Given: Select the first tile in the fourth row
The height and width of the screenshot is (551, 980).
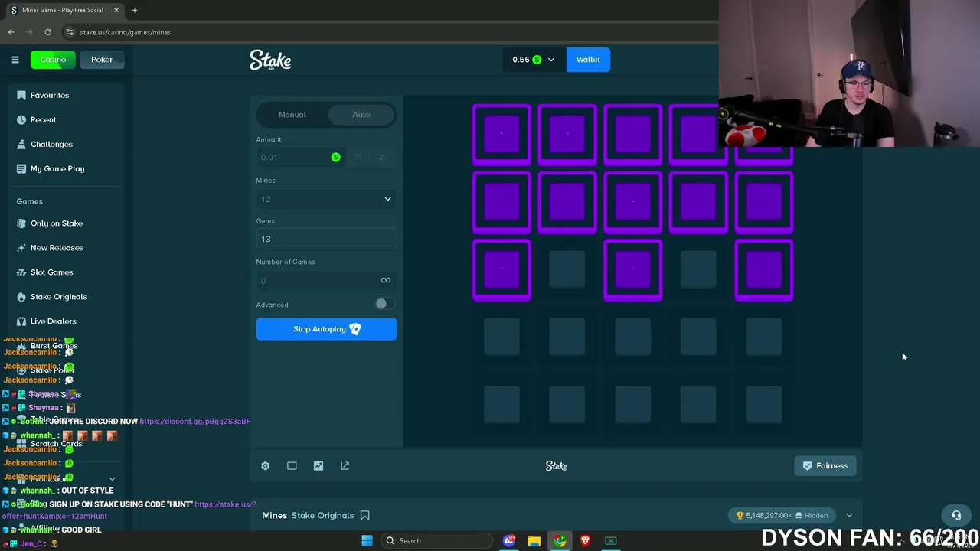Looking at the screenshot, I should [x=501, y=337].
